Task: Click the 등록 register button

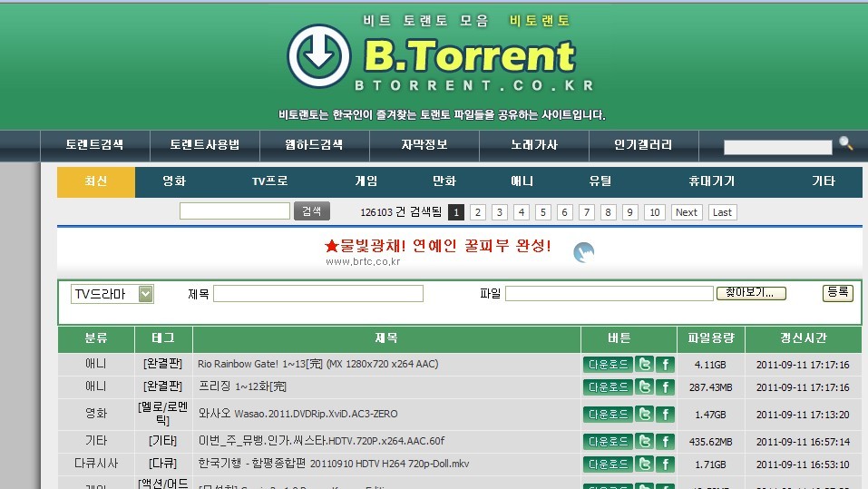Action: pos(837,292)
